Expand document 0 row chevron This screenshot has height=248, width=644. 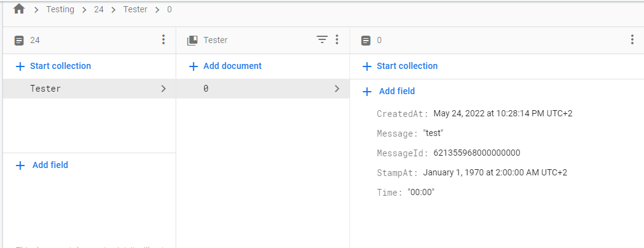[x=337, y=89]
